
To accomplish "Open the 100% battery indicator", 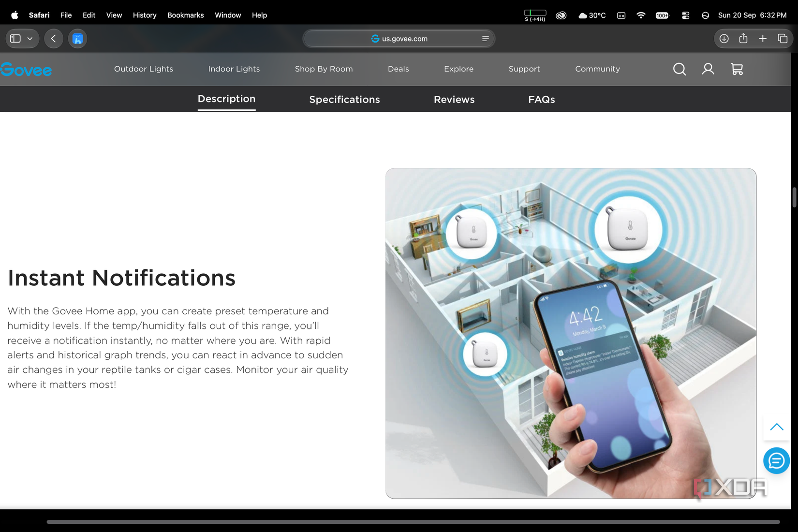I will click(662, 15).
